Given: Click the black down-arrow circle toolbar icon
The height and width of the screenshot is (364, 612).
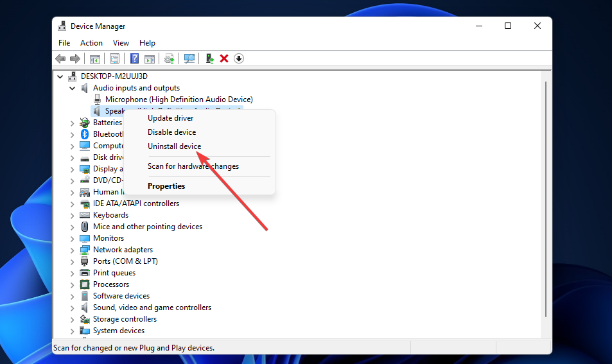Looking at the screenshot, I should (x=239, y=58).
